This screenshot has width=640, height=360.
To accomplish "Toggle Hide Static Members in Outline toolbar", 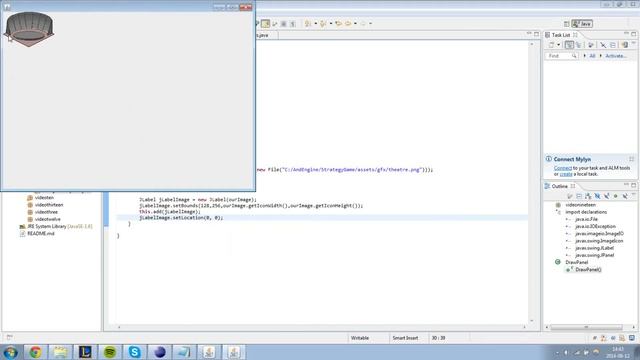I will [x=607, y=196].
